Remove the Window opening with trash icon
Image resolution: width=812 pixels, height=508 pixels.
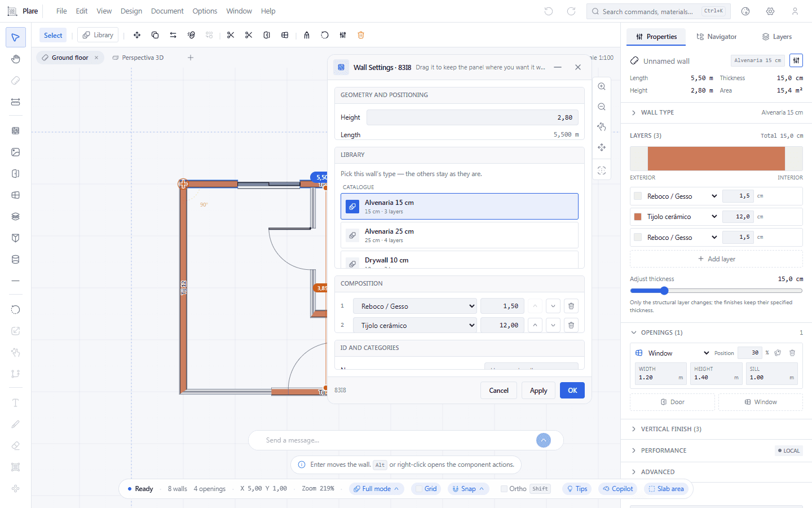(x=792, y=353)
